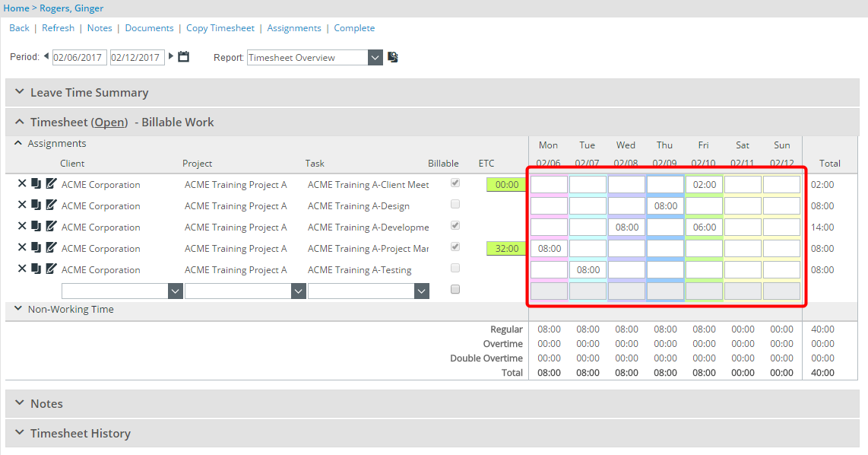Image resolution: width=868 pixels, height=455 pixels.
Task: Delete the ACME Training A-Testing row
Action: [22, 269]
